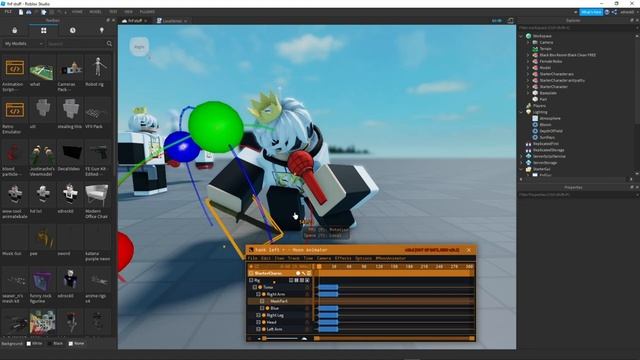This screenshot has width=640, height=360.
Task: Click the share icon in top-right toolbar
Action: 614,12
